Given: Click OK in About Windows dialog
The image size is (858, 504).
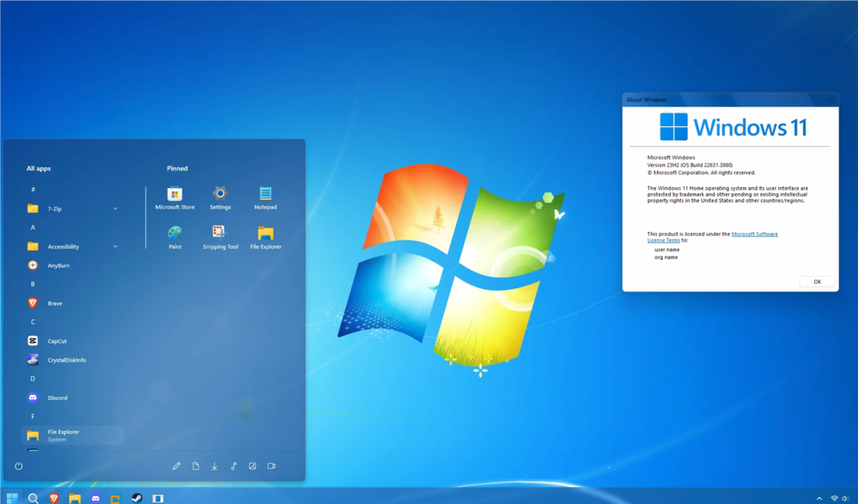Looking at the screenshot, I should (x=817, y=282).
